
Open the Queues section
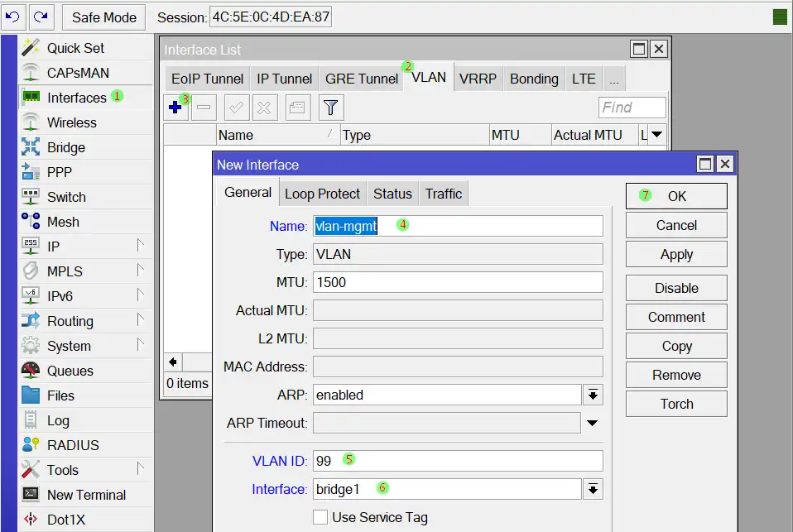point(70,371)
